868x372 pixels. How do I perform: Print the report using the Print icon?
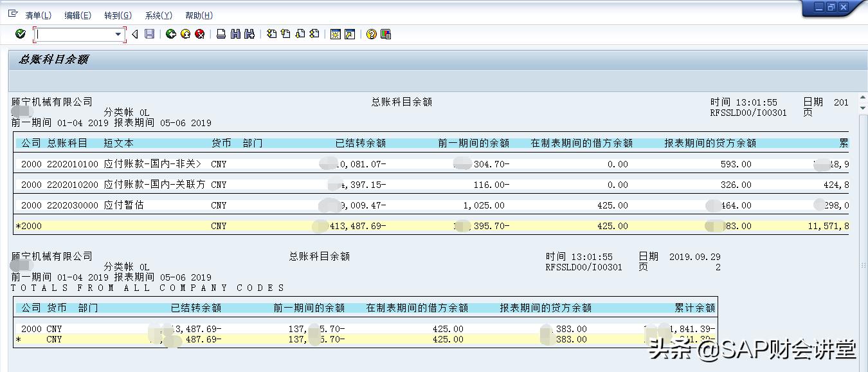(220, 33)
